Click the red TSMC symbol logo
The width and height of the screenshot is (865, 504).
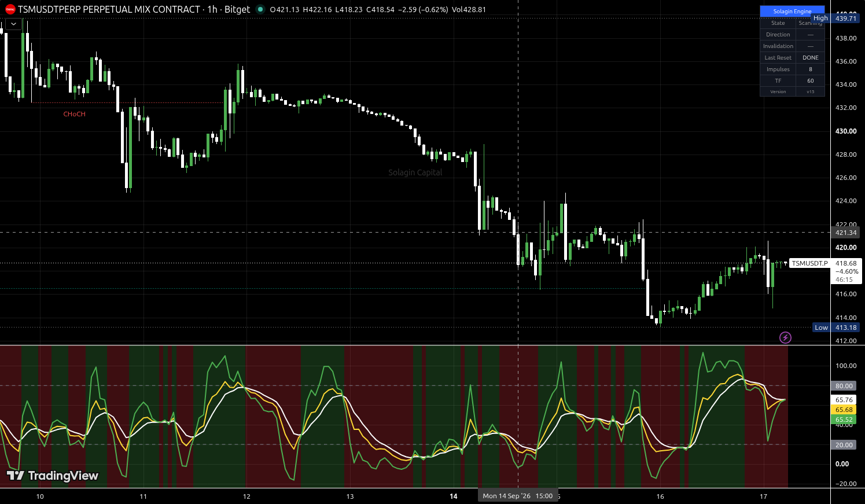[10, 9]
